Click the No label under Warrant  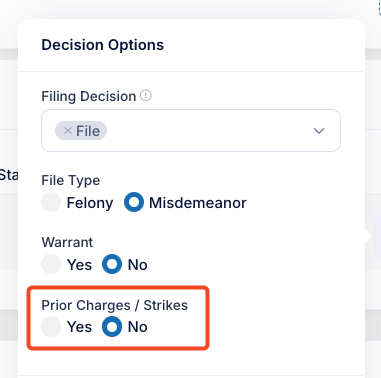tap(137, 265)
